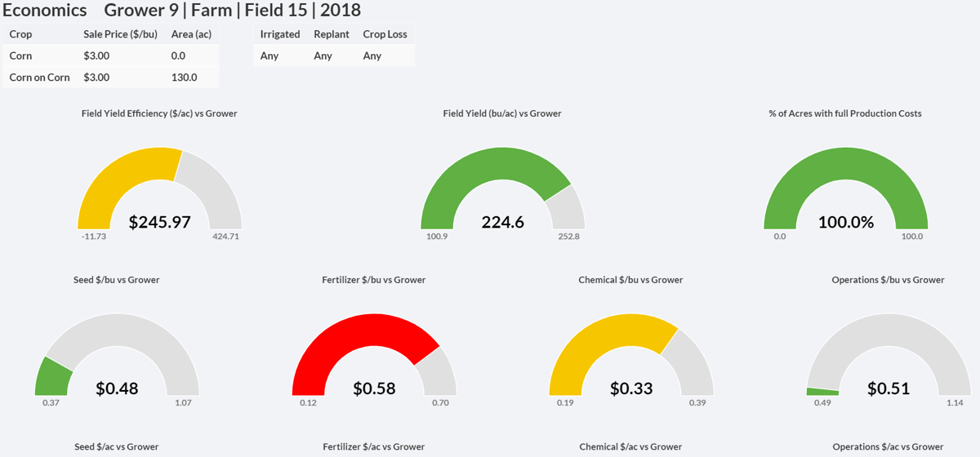Click the 'Grower 9 | Farm | Field 15 | 2018' title

[233, 11]
